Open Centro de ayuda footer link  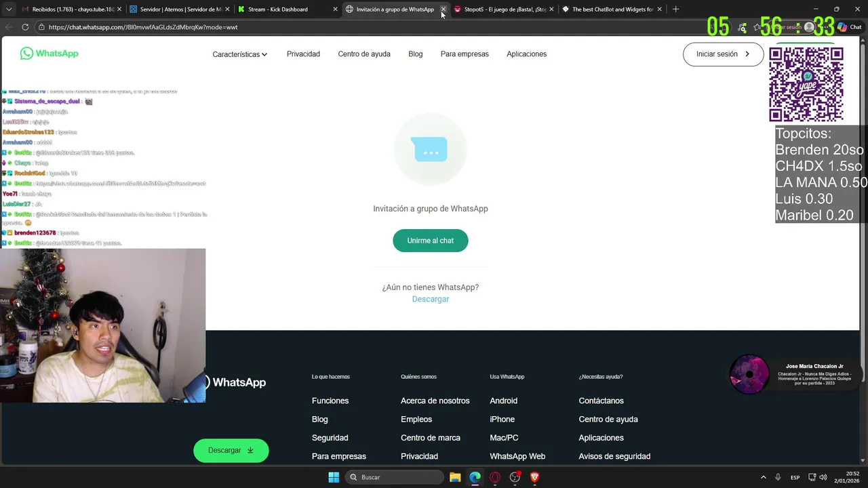[x=608, y=420]
